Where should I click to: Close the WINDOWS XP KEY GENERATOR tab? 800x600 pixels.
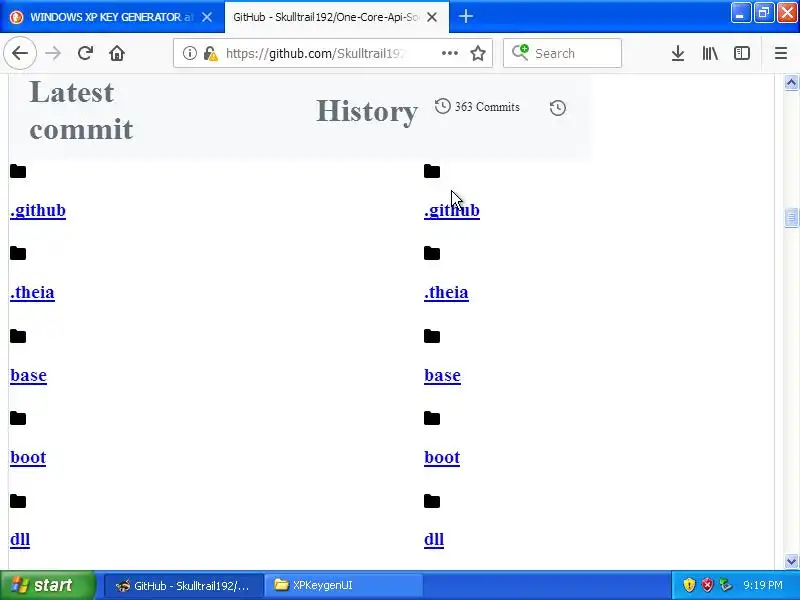click(x=207, y=17)
